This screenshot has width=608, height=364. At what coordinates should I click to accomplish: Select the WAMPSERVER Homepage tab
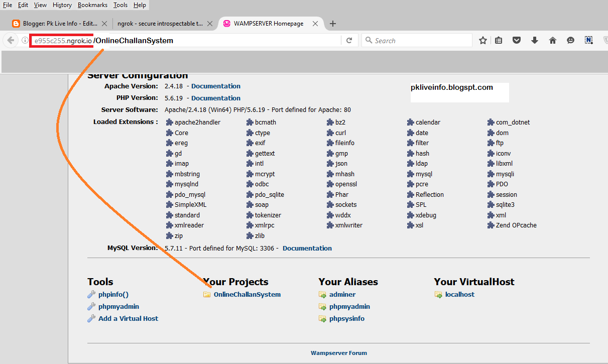point(270,23)
